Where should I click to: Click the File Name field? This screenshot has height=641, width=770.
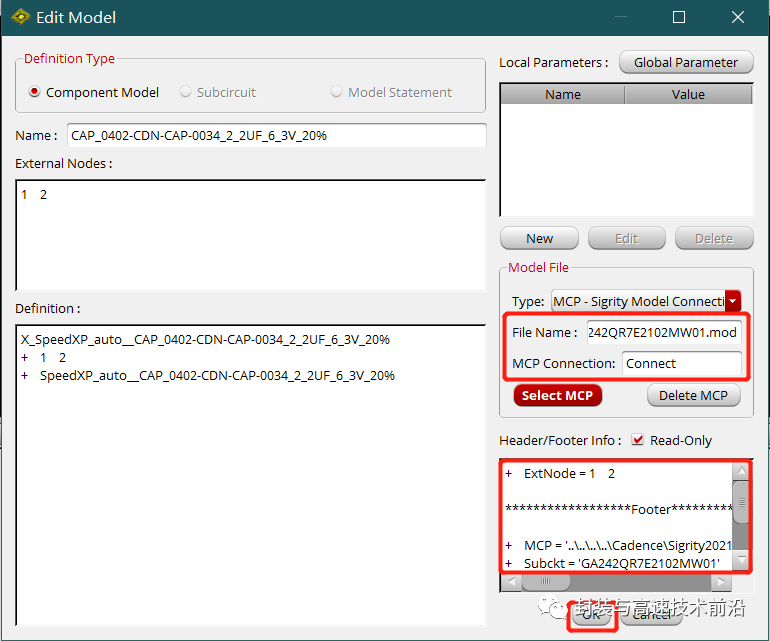click(x=664, y=333)
